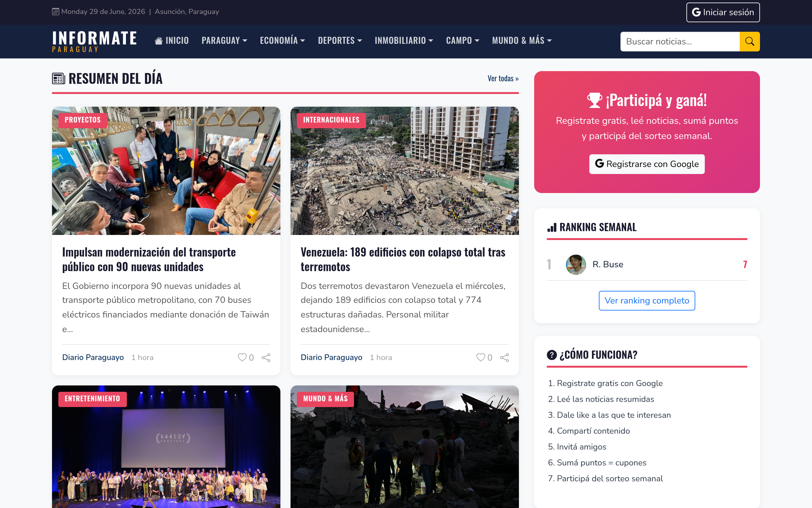Click the Informate Paraguay logo
The width and height of the screenshot is (812, 508).
click(94, 41)
